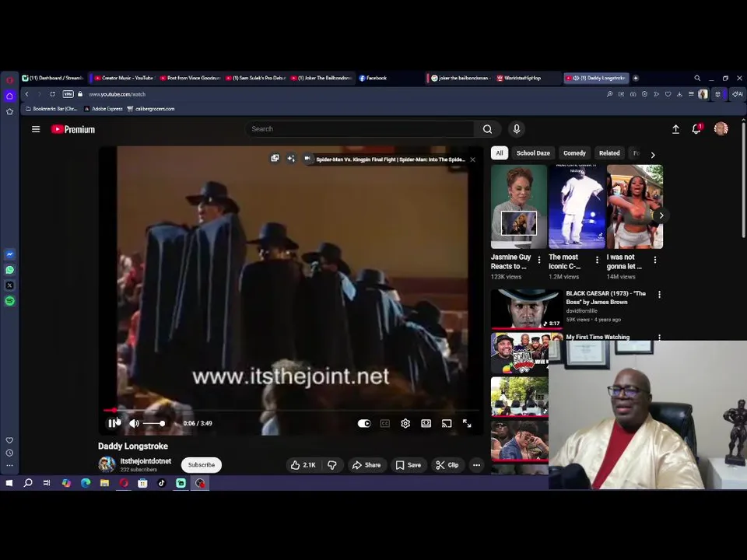Open BLACK CAESAR video options menu
747x560 pixels.
[x=659, y=295]
